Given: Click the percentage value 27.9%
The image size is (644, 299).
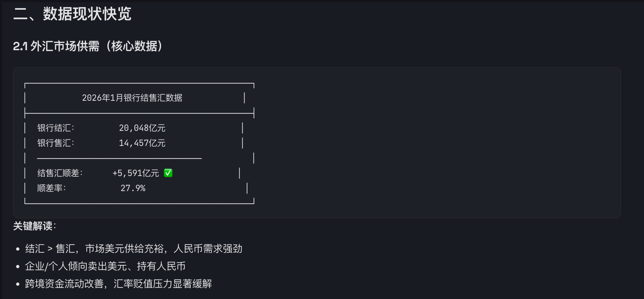Looking at the screenshot, I should 133,188.
